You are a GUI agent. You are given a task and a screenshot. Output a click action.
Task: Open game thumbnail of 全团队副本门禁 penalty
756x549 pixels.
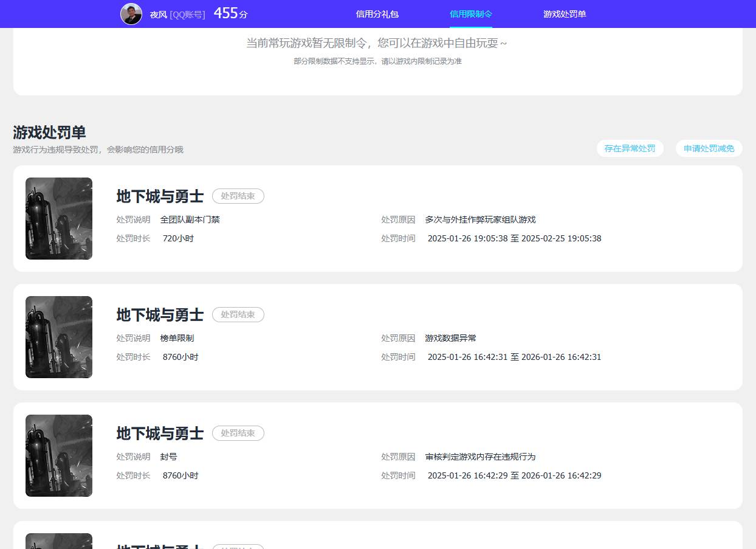click(59, 219)
